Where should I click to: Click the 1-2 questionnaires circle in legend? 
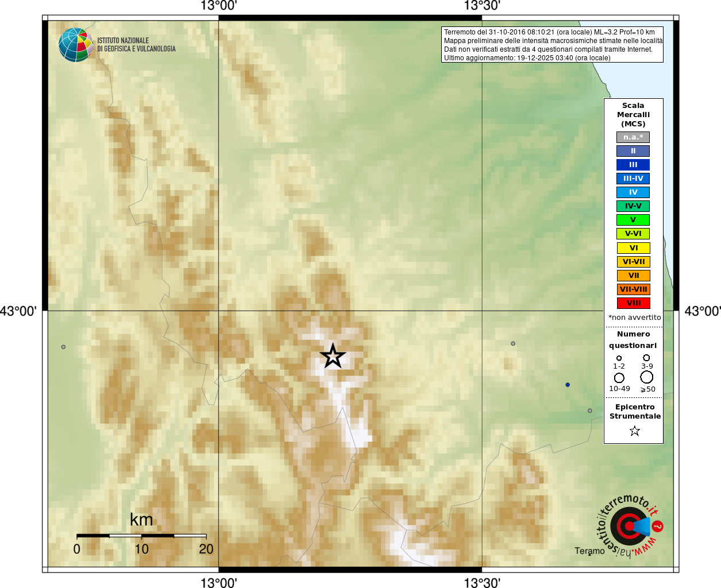(x=619, y=358)
